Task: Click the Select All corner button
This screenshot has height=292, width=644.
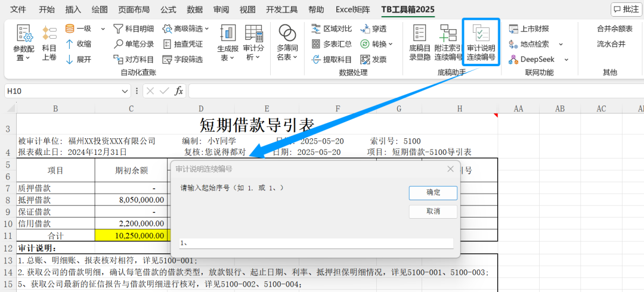Action: [x=8, y=108]
